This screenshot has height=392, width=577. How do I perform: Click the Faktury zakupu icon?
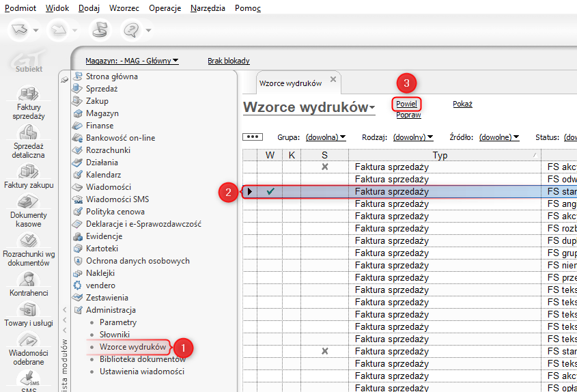27,171
